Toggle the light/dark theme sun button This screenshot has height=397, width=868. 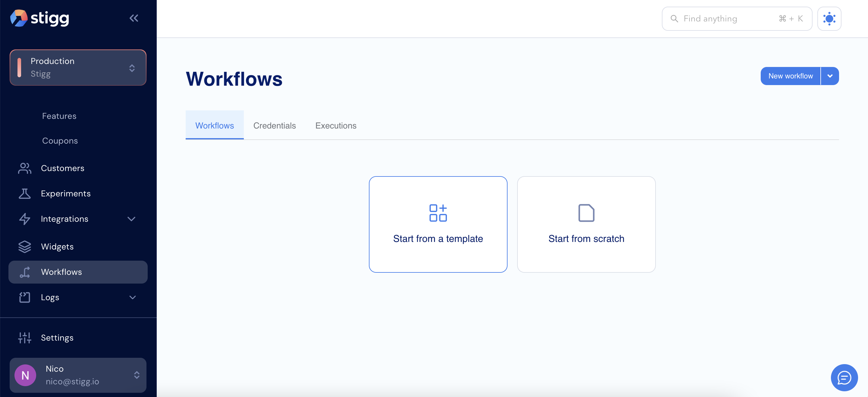pyautogui.click(x=829, y=19)
